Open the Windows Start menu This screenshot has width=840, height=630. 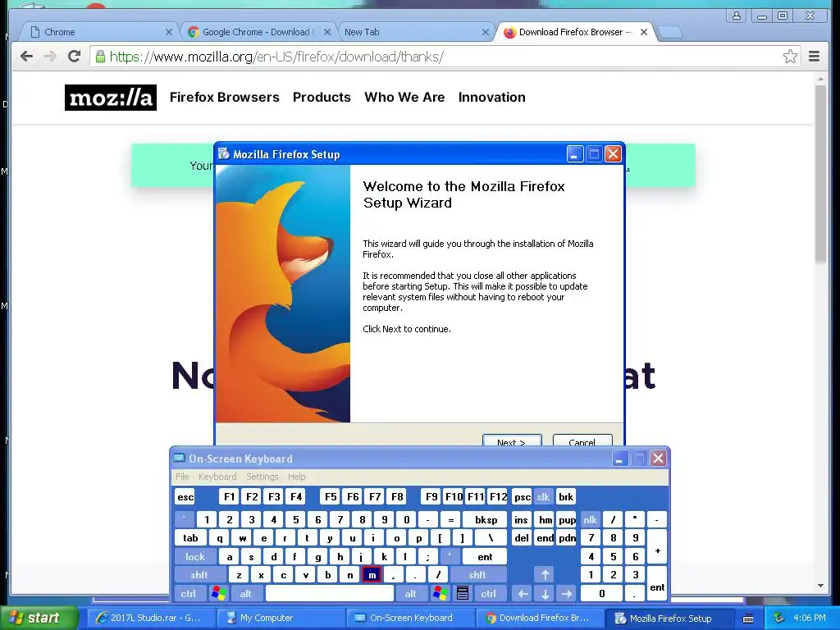tap(39, 618)
